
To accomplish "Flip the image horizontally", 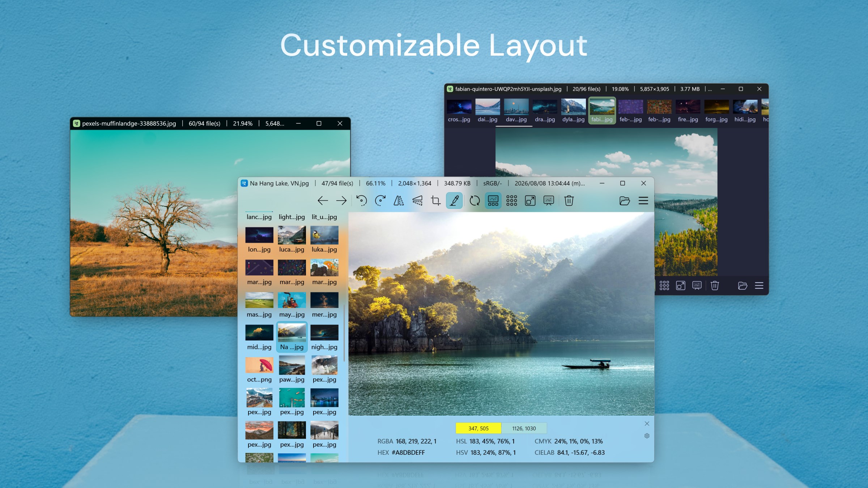I will point(399,201).
